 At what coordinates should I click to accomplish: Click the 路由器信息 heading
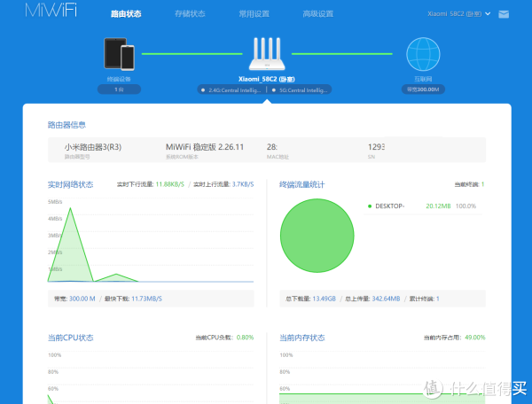pyautogui.click(x=66, y=125)
